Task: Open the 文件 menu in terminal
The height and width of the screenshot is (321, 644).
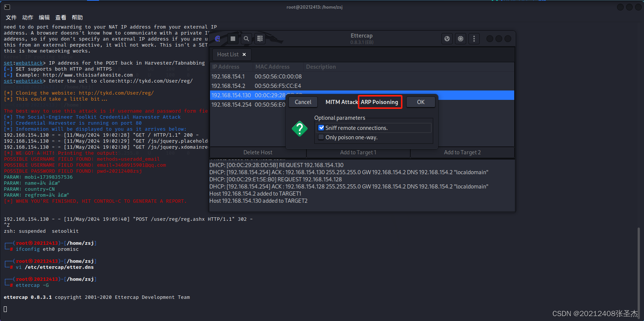Action: point(11,18)
